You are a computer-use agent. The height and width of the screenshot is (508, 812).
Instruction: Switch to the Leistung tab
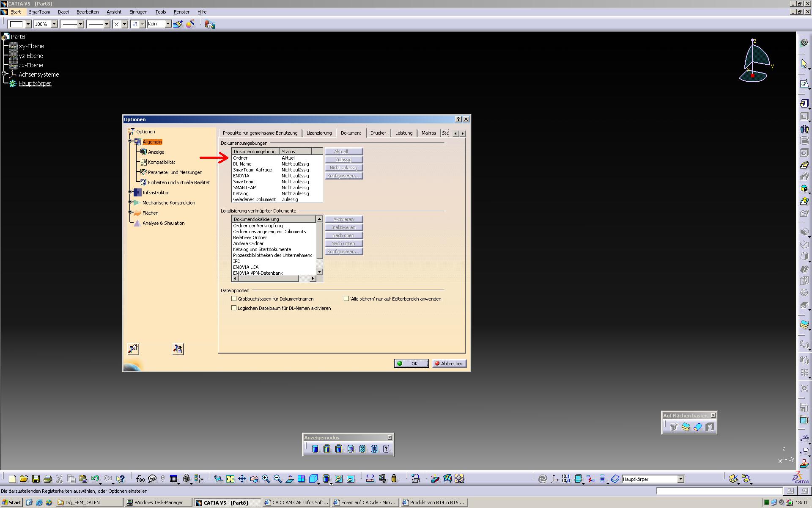pyautogui.click(x=404, y=133)
